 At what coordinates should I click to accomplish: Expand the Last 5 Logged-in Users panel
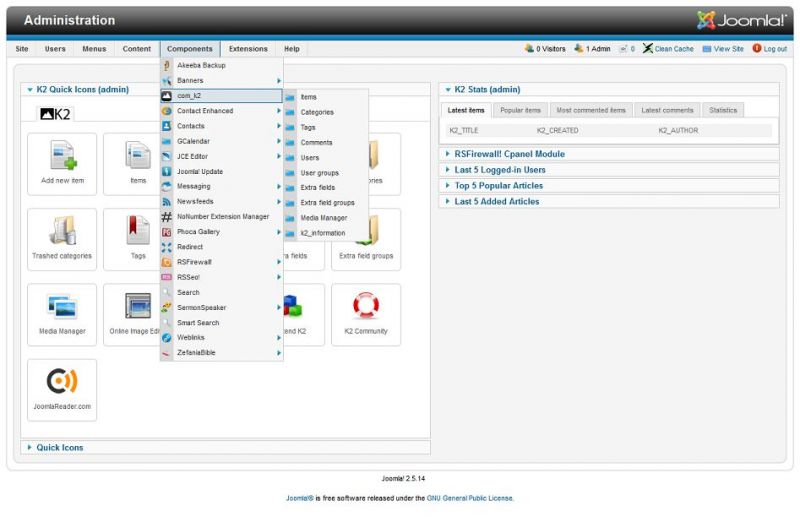click(x=447, y=169)
